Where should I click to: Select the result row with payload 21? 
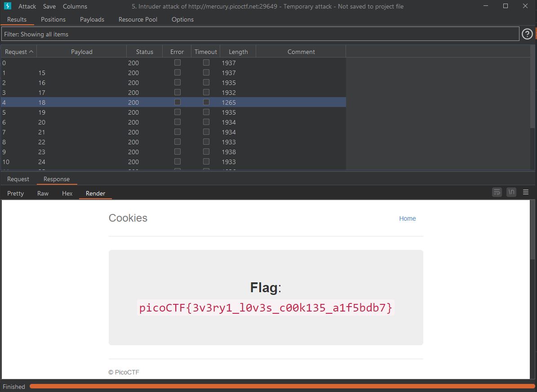pyautogui.click(x=173, y=132)
